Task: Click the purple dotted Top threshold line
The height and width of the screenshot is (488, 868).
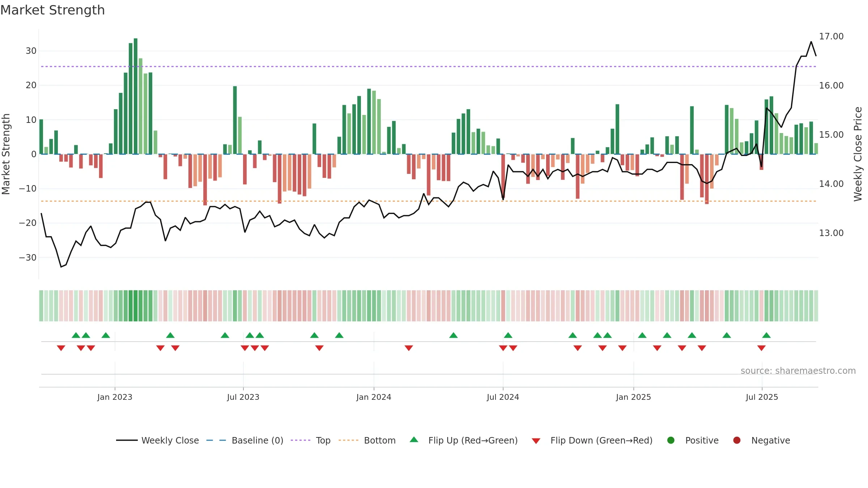Action: [429, 67]
